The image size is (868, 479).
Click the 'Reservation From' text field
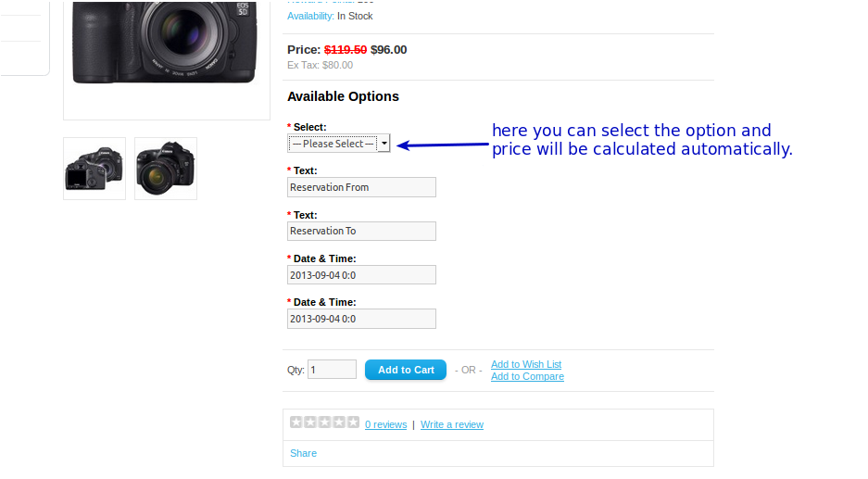point(361,187)
